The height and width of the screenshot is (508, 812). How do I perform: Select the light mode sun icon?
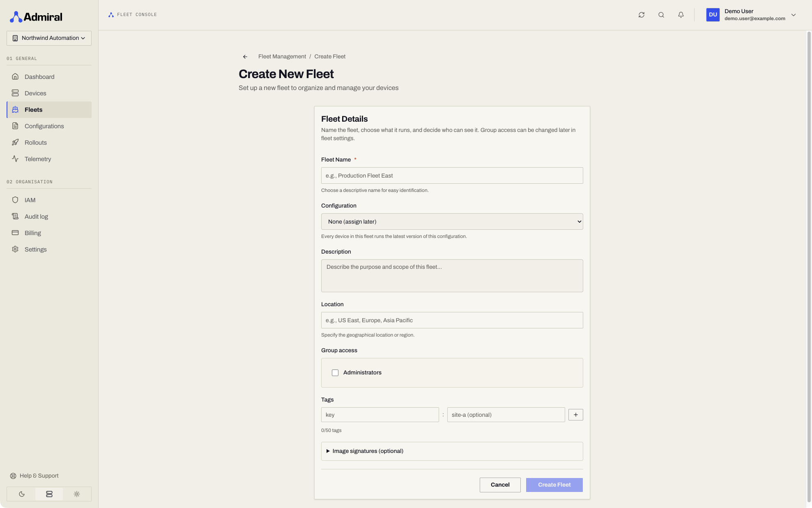(x=77, y=494)
